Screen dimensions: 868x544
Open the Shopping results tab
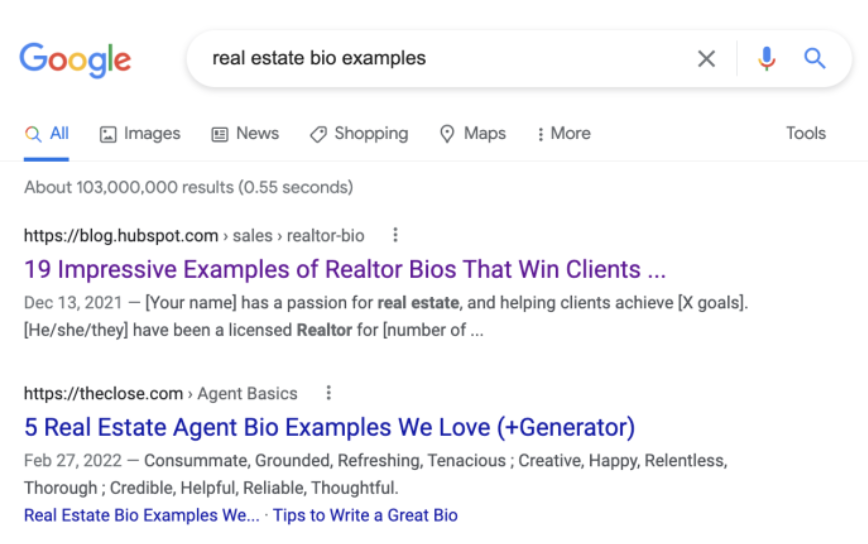point(359,134)
